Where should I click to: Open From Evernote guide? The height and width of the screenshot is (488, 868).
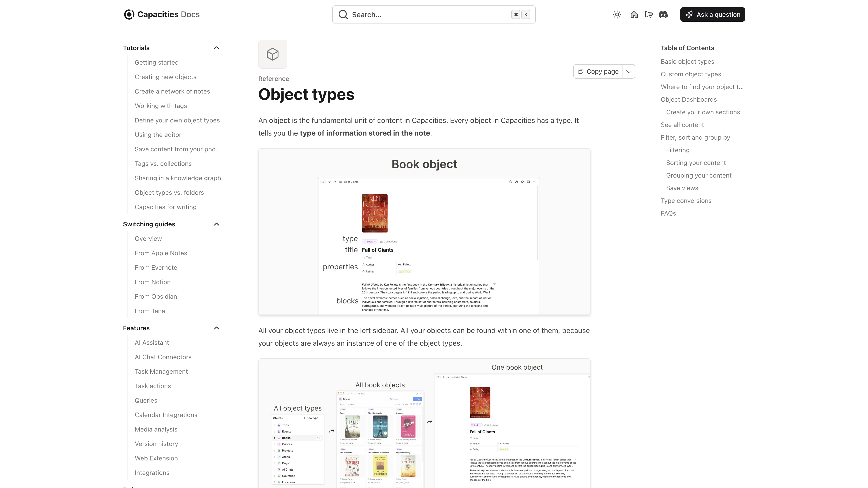click(x=156, y=268)
